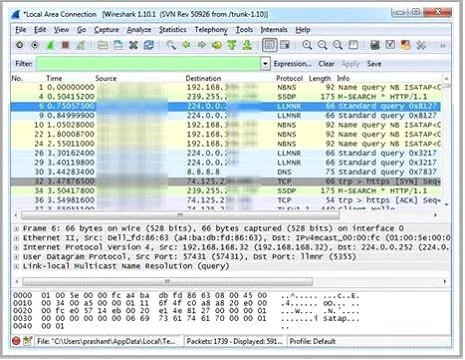The width and height of the screenshot is (465, 360).
Task: Jump to the last packet icon
Action: click(x=247, y=45)
